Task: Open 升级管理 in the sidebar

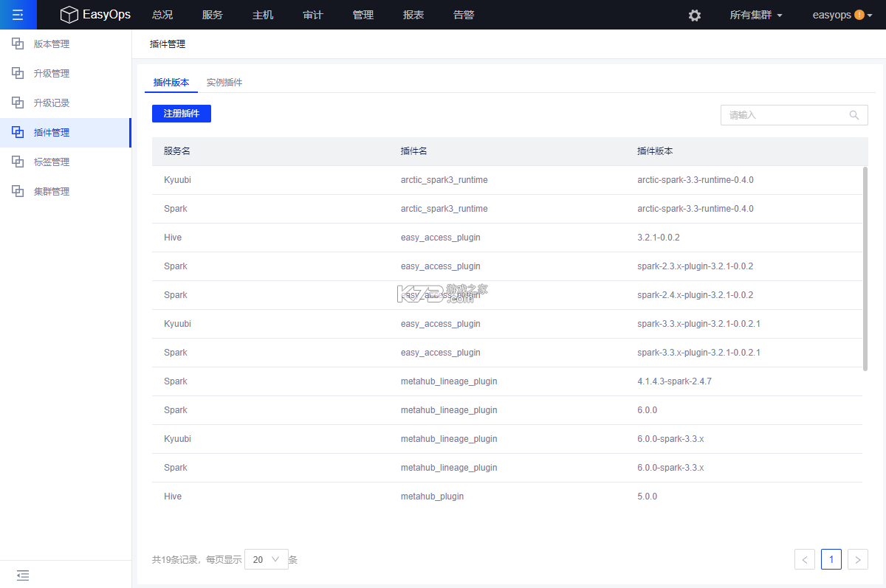Action: 52,73
